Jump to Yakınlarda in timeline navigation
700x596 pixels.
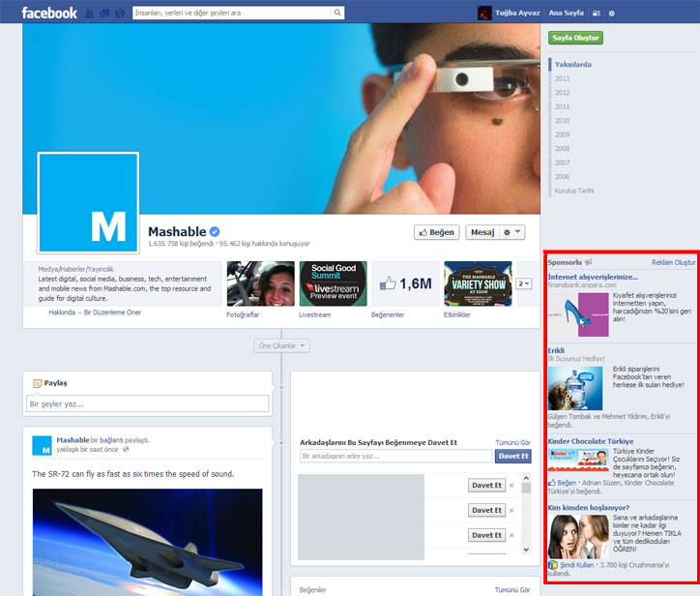pos(572,64)
